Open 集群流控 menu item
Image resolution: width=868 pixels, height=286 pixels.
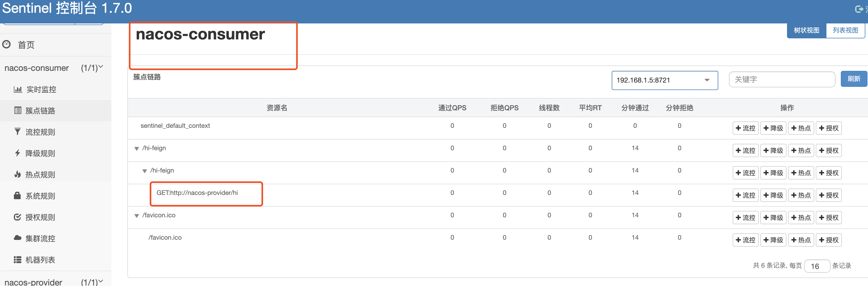tap(40, 239)
